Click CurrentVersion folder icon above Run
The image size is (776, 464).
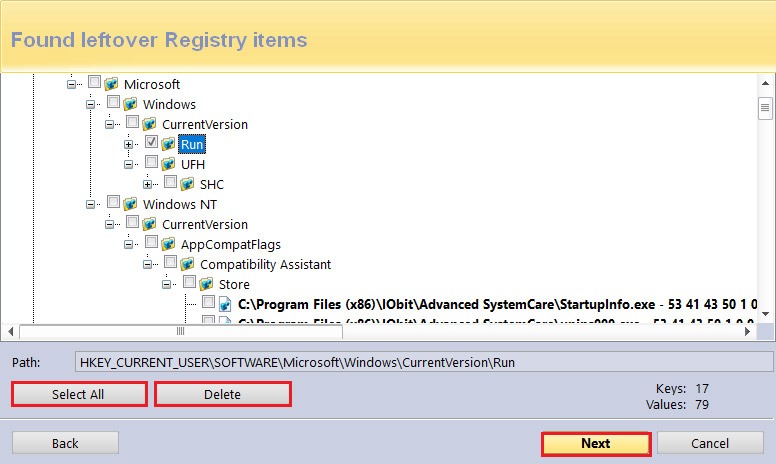(x=149, y=124)
